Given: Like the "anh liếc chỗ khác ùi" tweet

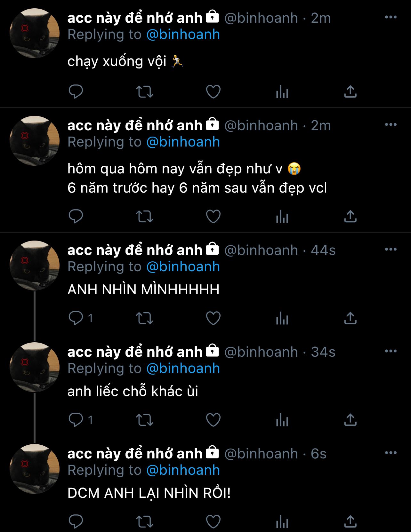Looking at the screenshot, I should [213, 420].
